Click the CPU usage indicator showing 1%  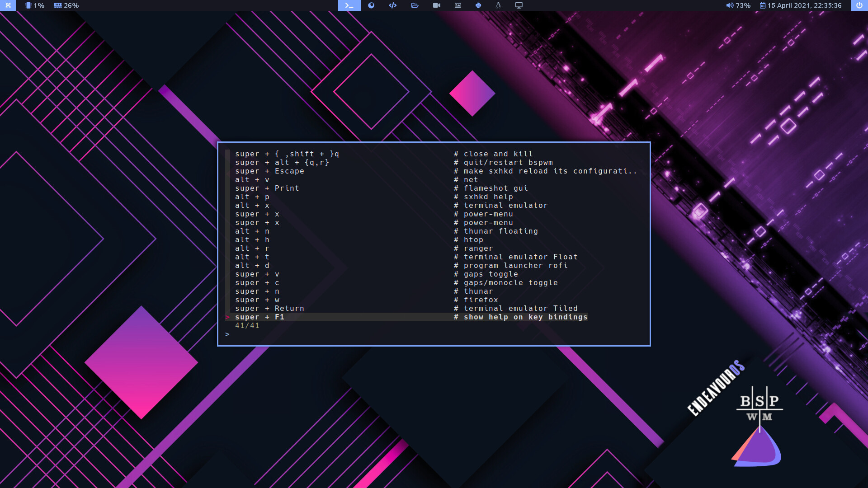[35, 5]
